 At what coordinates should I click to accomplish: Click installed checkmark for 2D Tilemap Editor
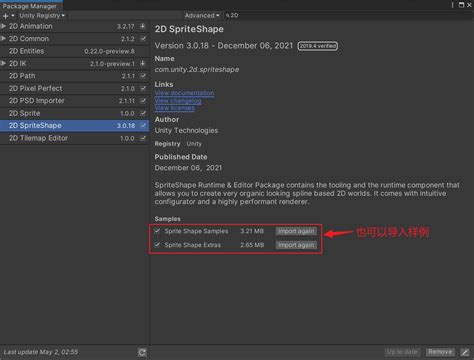[143, 138]
